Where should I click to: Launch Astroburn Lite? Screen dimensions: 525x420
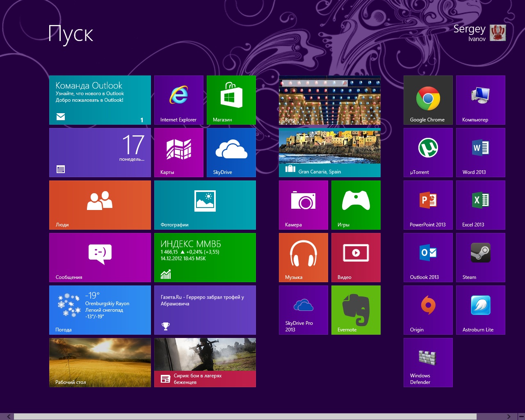coord(481,310)
